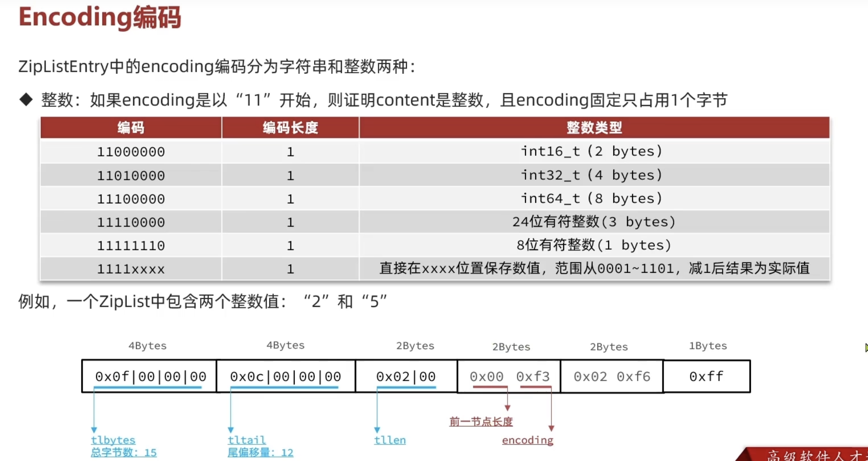Click the 尾偏移量: 12 caption
Image resolution: width=868 pixels, height=461 pixels.
pos(260,452)
